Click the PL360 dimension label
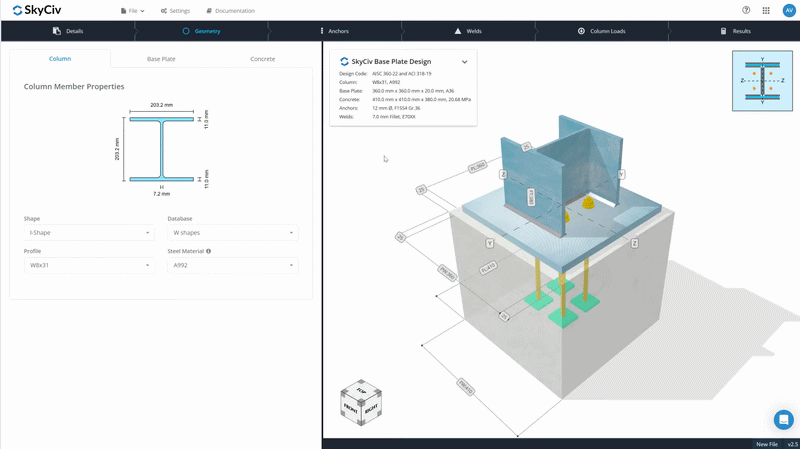This screenshot has width=800, height=449. pos(478,166)
